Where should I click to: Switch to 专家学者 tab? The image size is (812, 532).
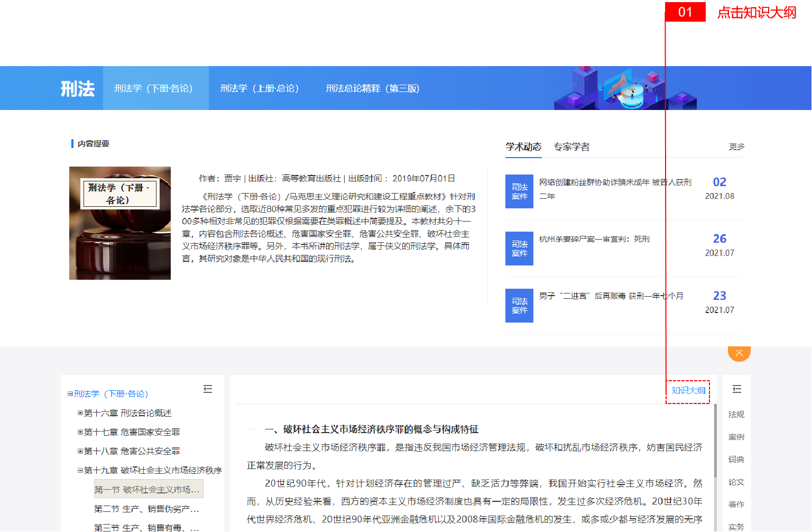[x=571, y=147]
